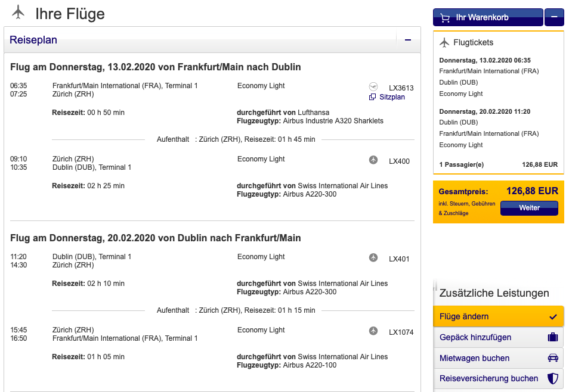Click the car icon for Mietwagen buchen
The height and width of the screenshot is (392, 569).
click(x=552, y=358)
